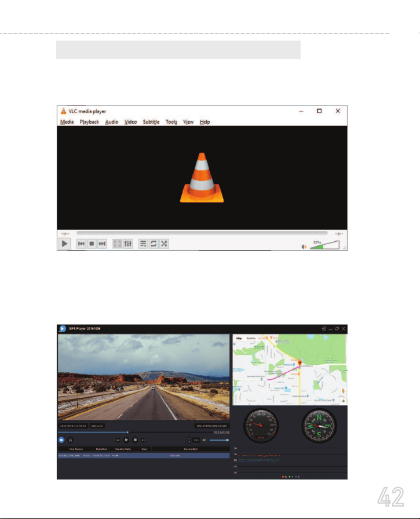Image resolution: width=420 pixels, height=519 pixels.
Task: Open file folder in GPS Player
Action: pyautogui.click(x=61, y=440)
